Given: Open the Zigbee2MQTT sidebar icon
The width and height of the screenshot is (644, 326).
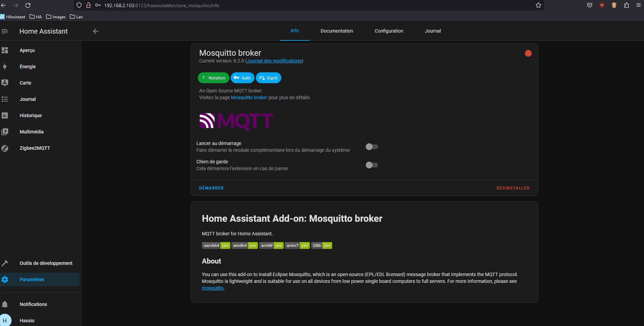Looking at the screenshot, I should coord(5,148).
